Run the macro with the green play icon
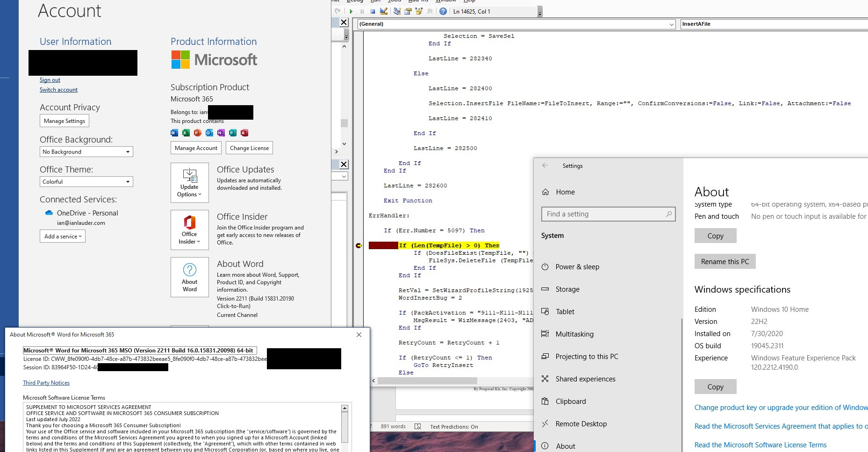The width and height of the screenshot is (868, 452). (351, 11)
